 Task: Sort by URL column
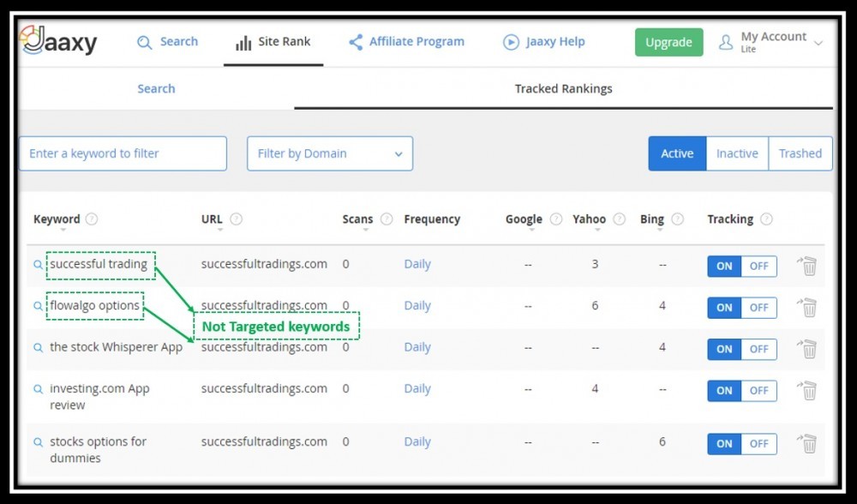(x=212, y=219)
